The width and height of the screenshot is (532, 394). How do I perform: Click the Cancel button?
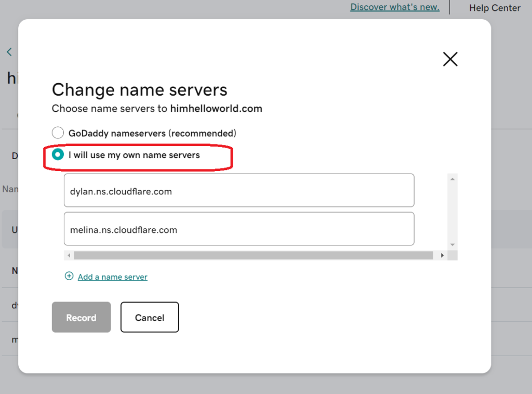tap(150, 317)
